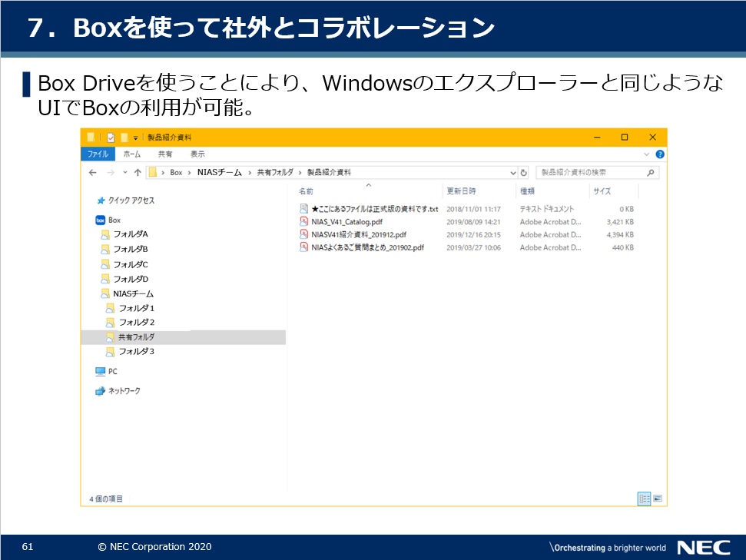This screenshot has height=560, width=746.
Task: Click Box in the address breadcrumb
Action: [x=176, y=172]
